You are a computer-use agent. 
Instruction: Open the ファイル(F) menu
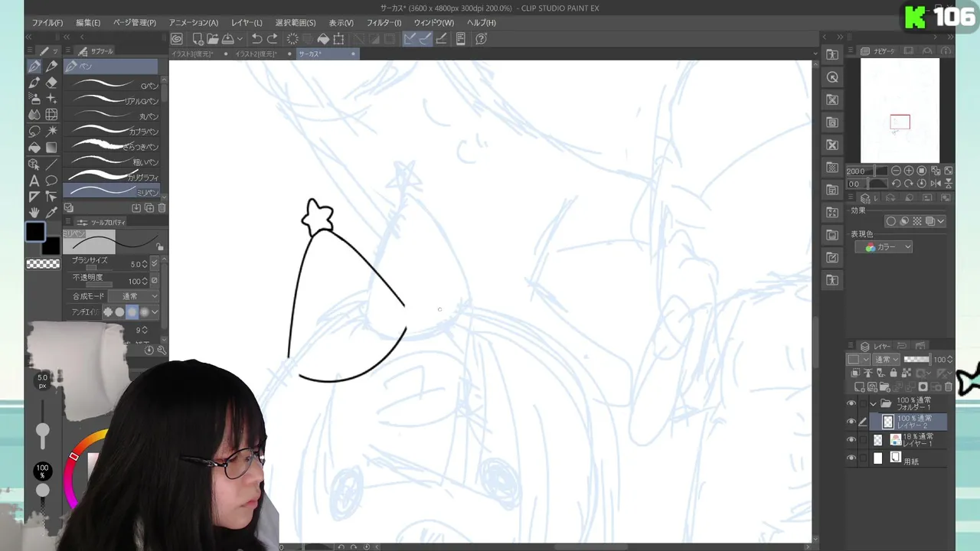coord(47,22)
